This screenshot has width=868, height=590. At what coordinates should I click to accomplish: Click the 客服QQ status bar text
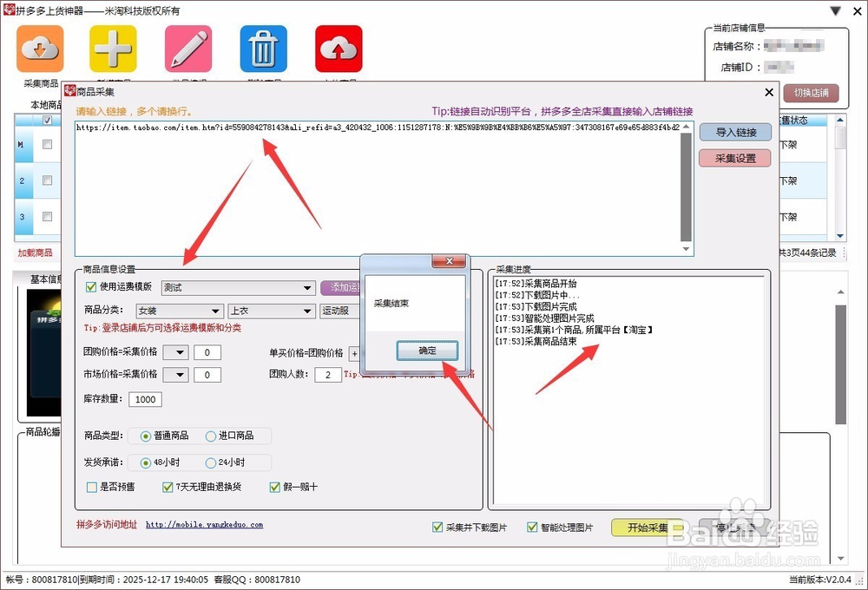[x=257, y=580]
